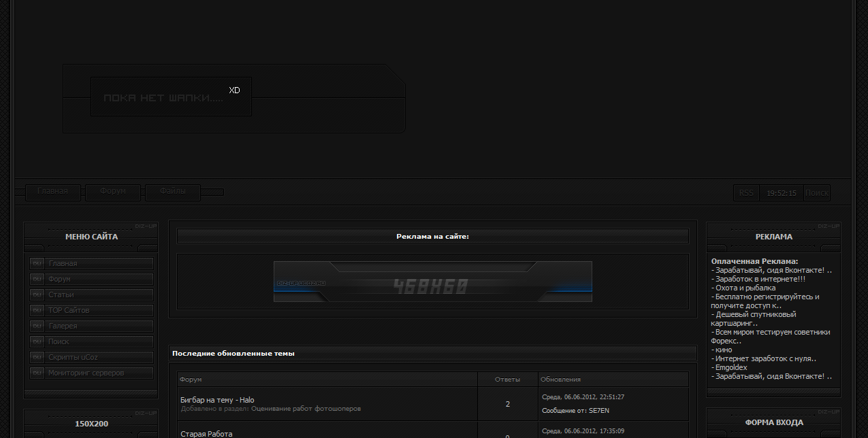This screenshot has width=868, height=438.
Task: Click the DU icon beside Галерея
Action: [x=37, y=326]
